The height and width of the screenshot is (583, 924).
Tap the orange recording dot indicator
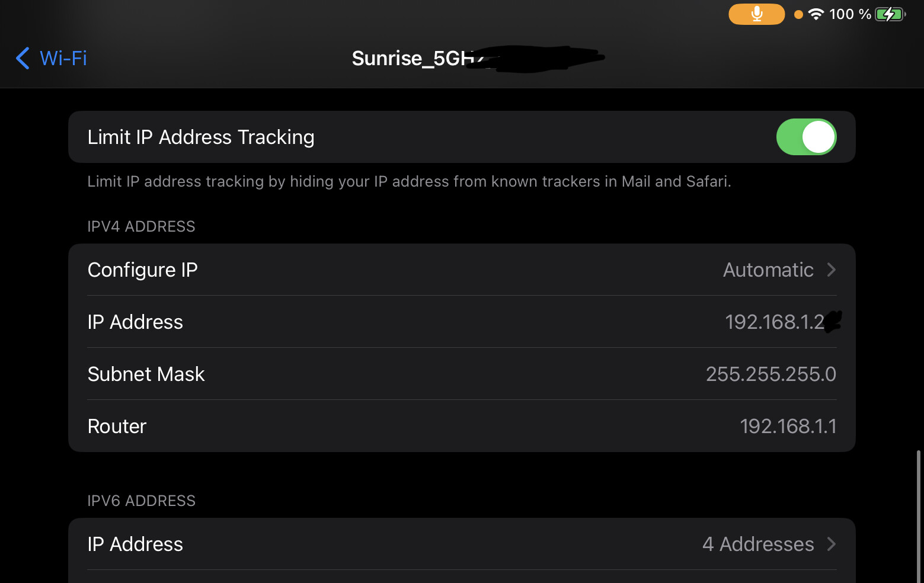click(x=798, y=15)
